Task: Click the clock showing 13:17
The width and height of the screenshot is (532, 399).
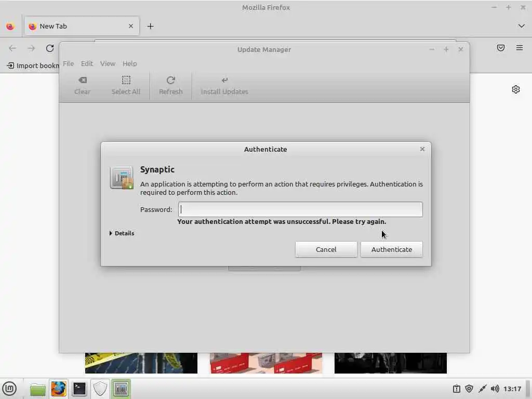Action: pos(512,389)
